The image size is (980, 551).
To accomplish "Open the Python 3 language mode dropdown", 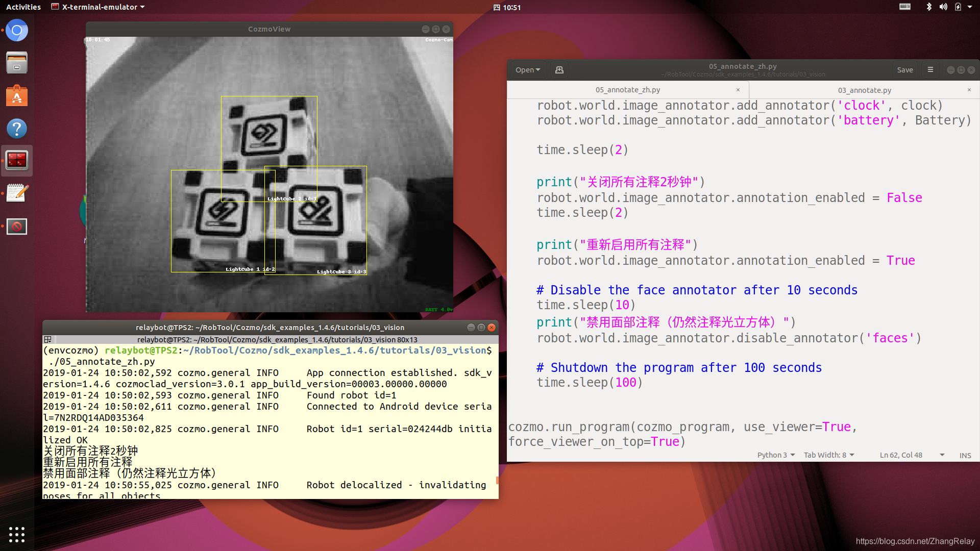I will (775, 455).
